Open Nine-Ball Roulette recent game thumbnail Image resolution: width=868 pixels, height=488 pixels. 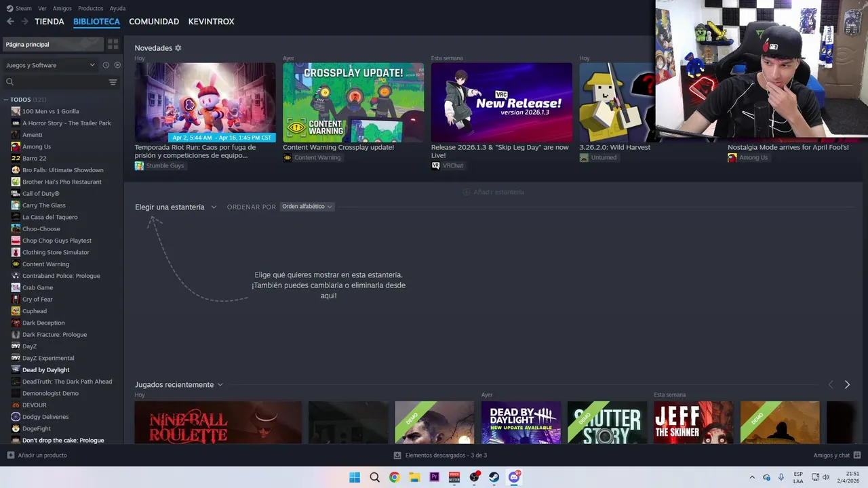pyautogui.click(x=218, y=423)
